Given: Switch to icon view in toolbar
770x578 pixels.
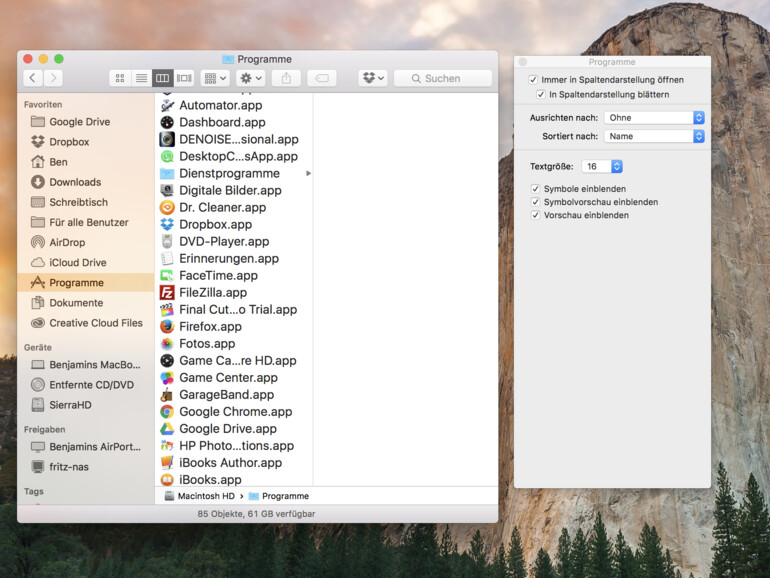Looking at the screenshot, I should [120, 78].
